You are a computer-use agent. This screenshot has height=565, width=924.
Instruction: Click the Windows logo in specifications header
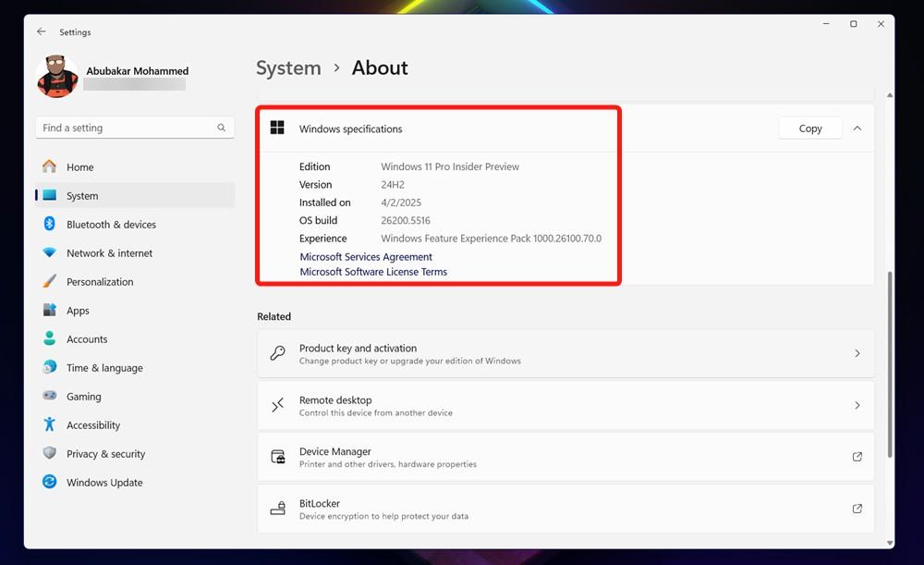[277, 128]
